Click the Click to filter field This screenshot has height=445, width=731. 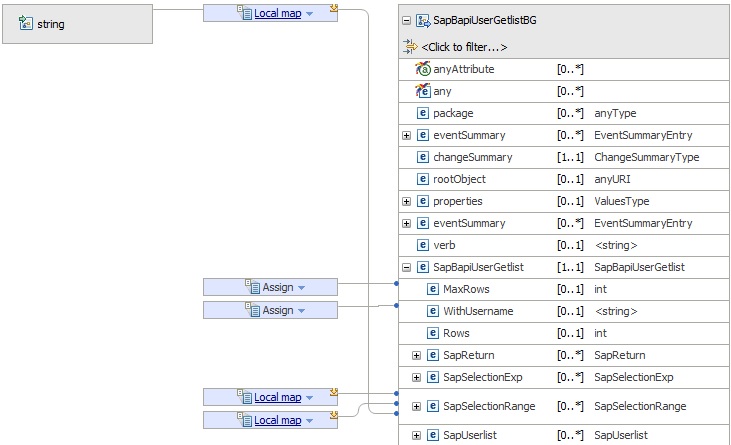464,47
